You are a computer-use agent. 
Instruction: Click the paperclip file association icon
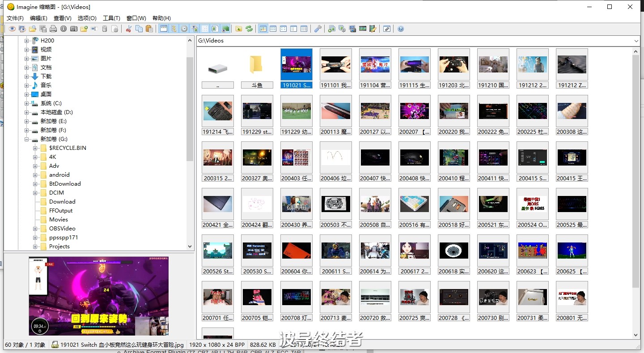387,29
